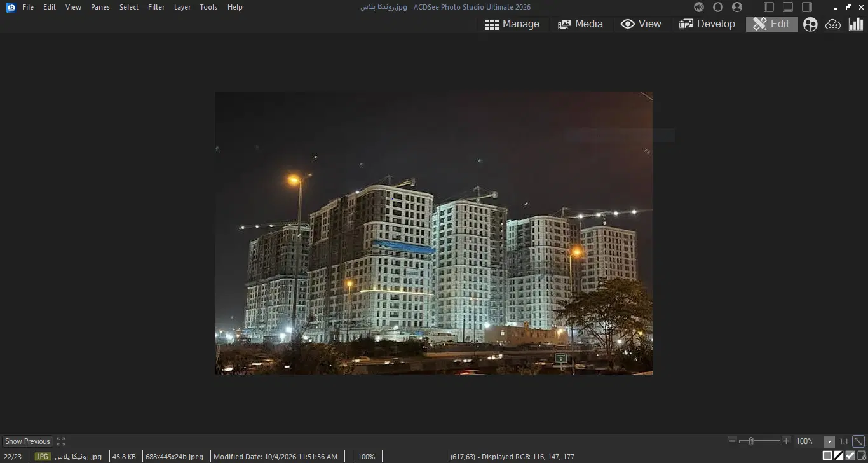The image size is (868, 463).
Task: Click the megaphone announcements icon
Action: (699, 7)
